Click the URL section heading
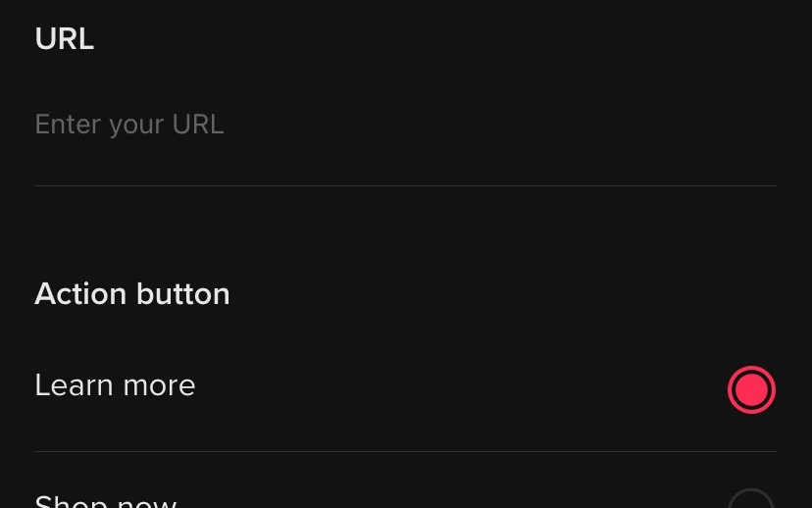812x508 pixels. (x=65, y=39)
